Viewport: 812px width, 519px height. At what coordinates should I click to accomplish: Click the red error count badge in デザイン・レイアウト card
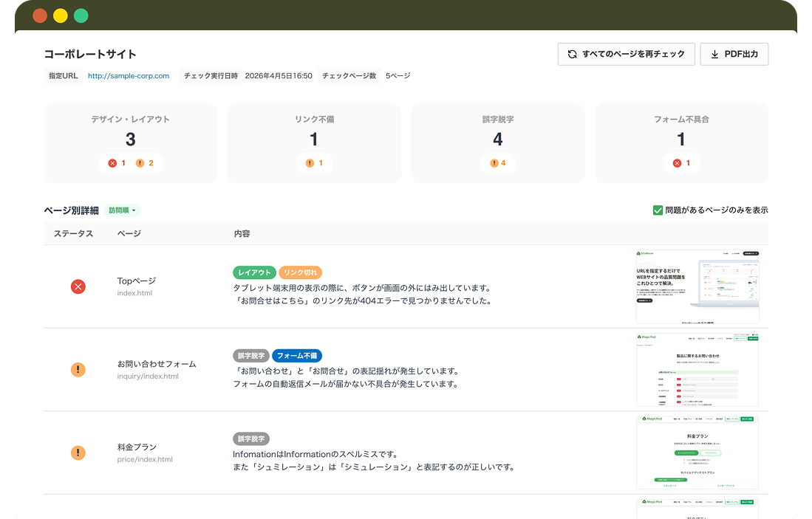(x=117, y=163)
